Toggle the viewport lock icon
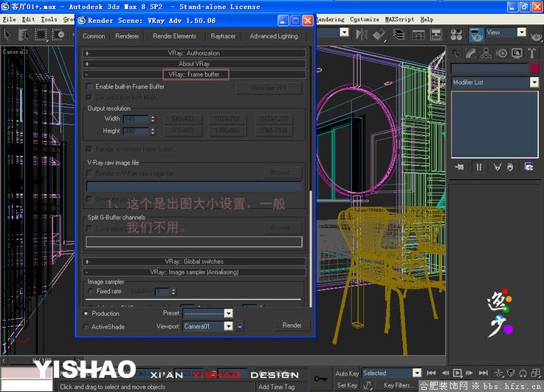 240,326
